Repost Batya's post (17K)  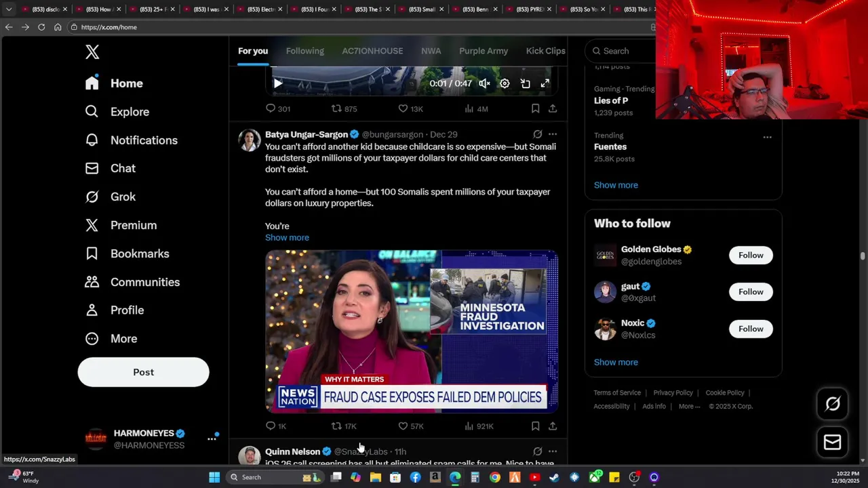click(x=344, y=426)
